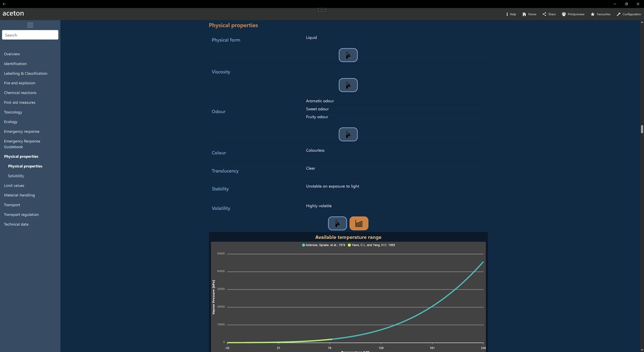The height and width of the screenshot is (352, 644).
Task: Click the 50000 y-axis label
Action: tap(220, 254)
